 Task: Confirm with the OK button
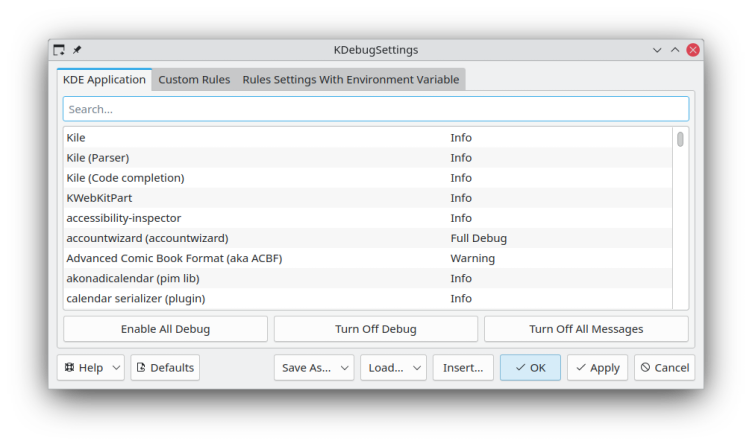pyautogui.click(x=530, y=368)
